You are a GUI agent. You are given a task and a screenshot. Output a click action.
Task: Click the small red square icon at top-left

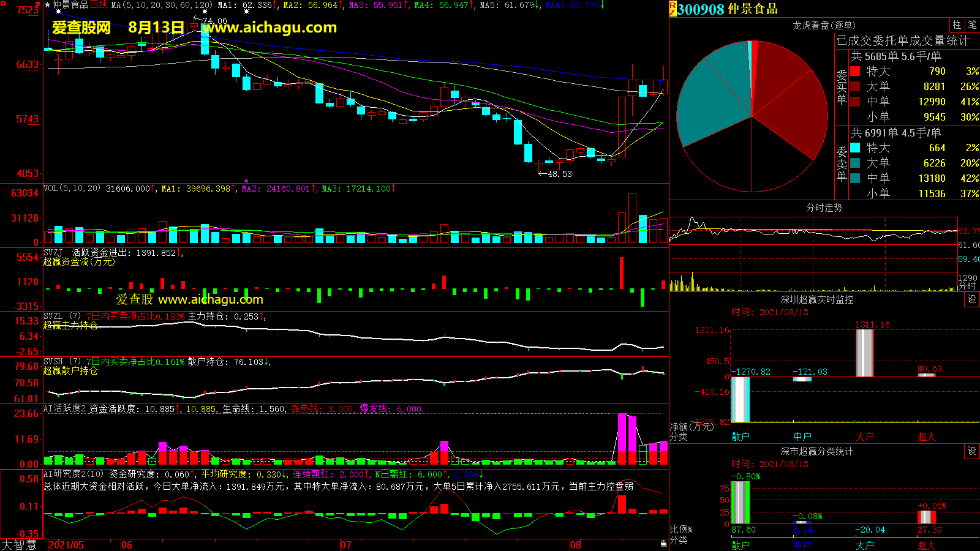3,3
